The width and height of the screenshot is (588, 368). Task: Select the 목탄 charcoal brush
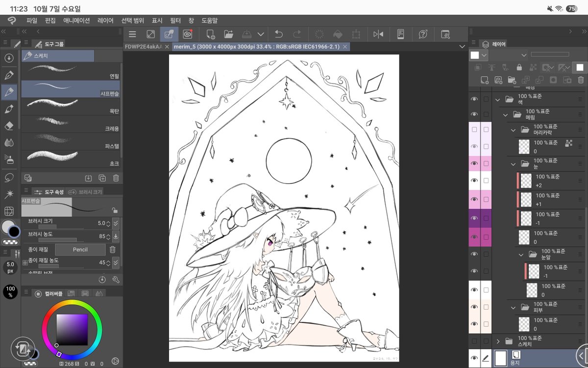coord(71,106)
